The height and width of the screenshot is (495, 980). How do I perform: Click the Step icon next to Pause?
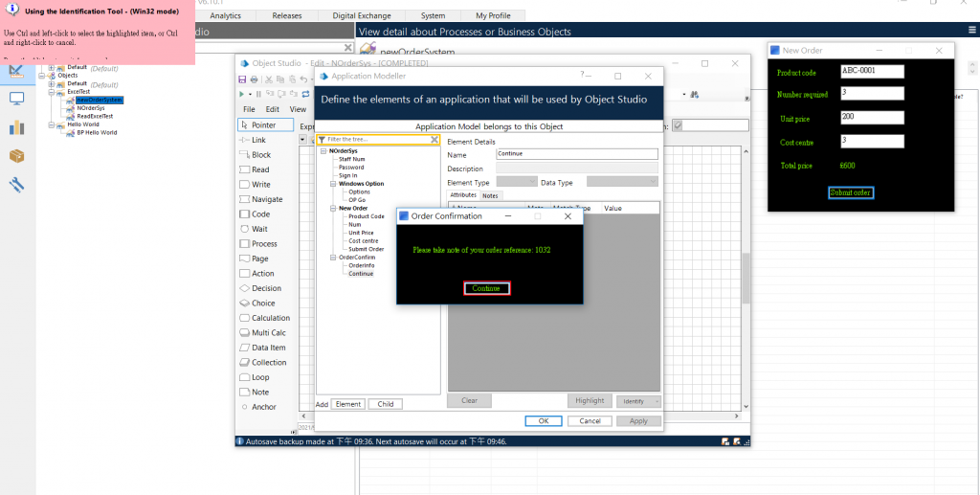coord(270,94)
